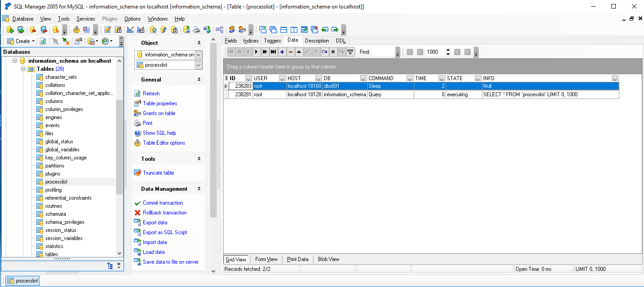Image resolution: width=644 pixels, height=287 pixels.
Task: Open the database selector combo box
Action: coord(168,55)
